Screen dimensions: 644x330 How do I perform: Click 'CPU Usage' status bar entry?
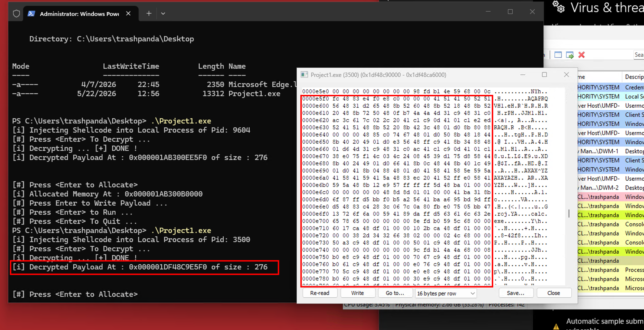click(x=367, y=305)
